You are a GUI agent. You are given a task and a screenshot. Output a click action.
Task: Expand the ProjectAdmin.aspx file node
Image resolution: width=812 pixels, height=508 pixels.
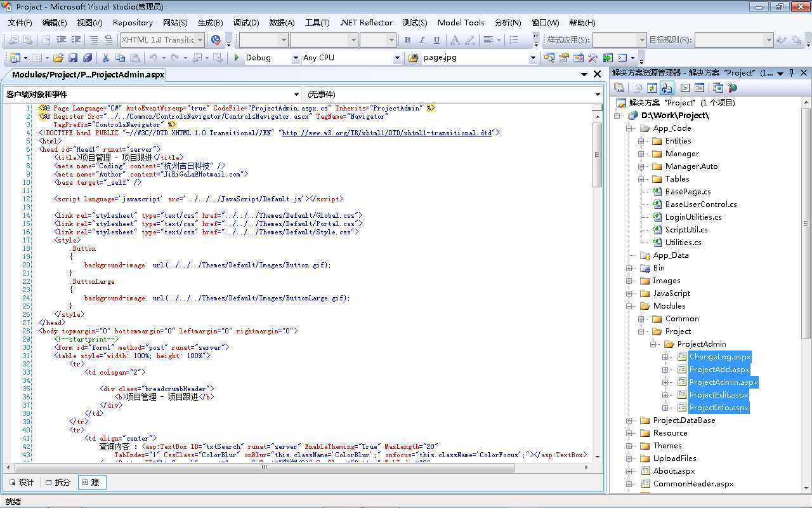tap(665, 382)
